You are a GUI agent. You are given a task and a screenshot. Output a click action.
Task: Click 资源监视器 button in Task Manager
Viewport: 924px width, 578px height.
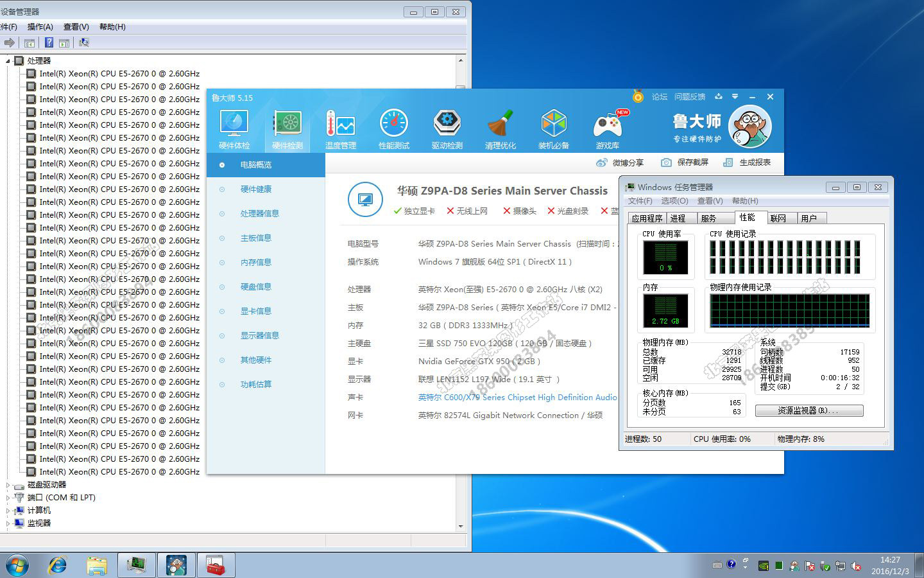pyautogui.click(x=809, y=410)
